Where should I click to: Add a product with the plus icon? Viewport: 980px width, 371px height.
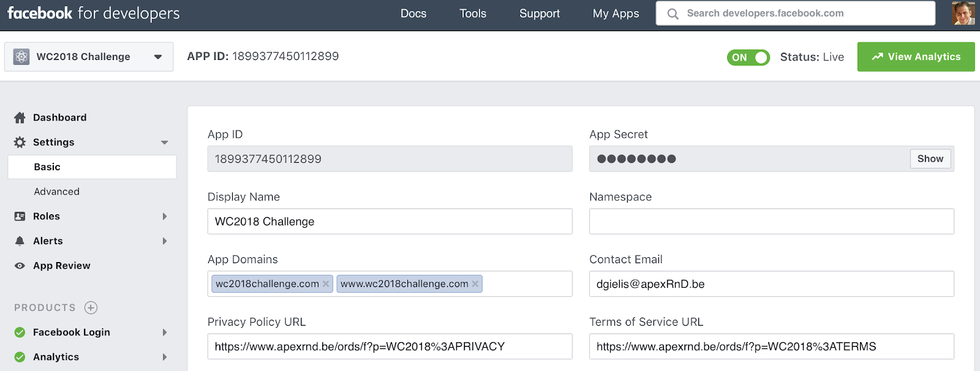(x=91, y=307)
